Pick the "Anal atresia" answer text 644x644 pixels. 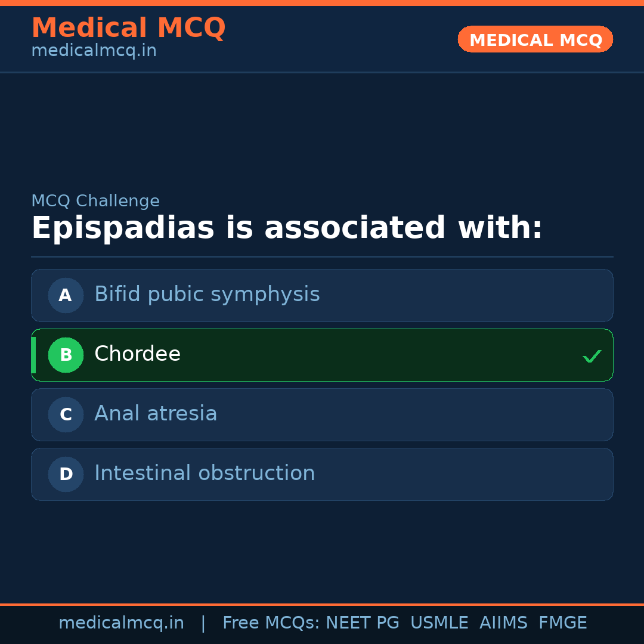156,414
